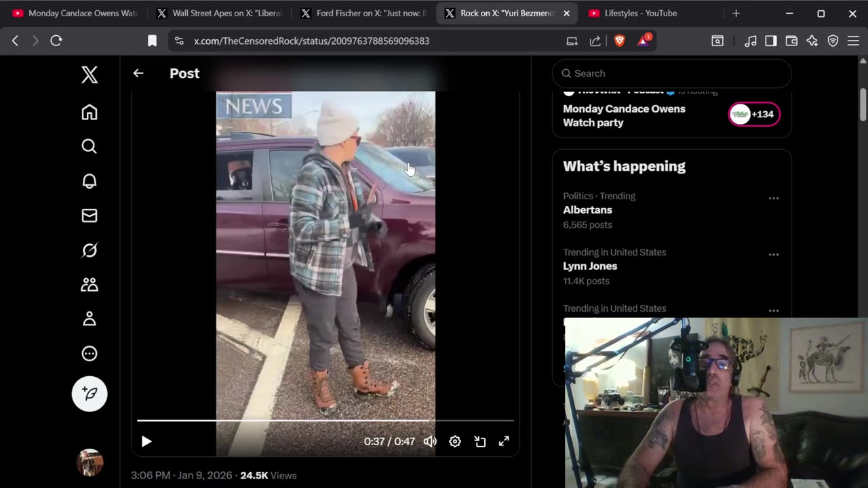Open install app icon in address bar

(x=572, y=41)
